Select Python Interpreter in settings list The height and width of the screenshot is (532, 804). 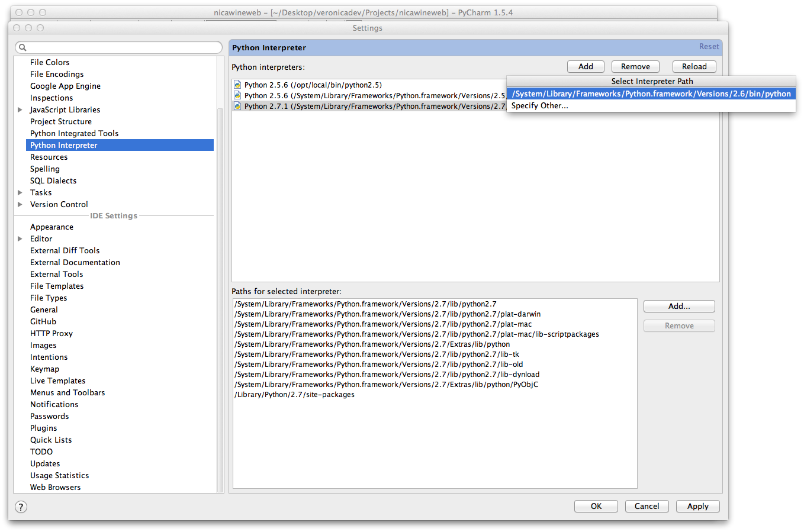click(x=120, y=145)
